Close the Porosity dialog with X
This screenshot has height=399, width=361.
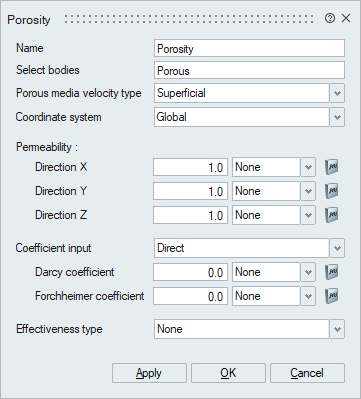click(346, 18)
